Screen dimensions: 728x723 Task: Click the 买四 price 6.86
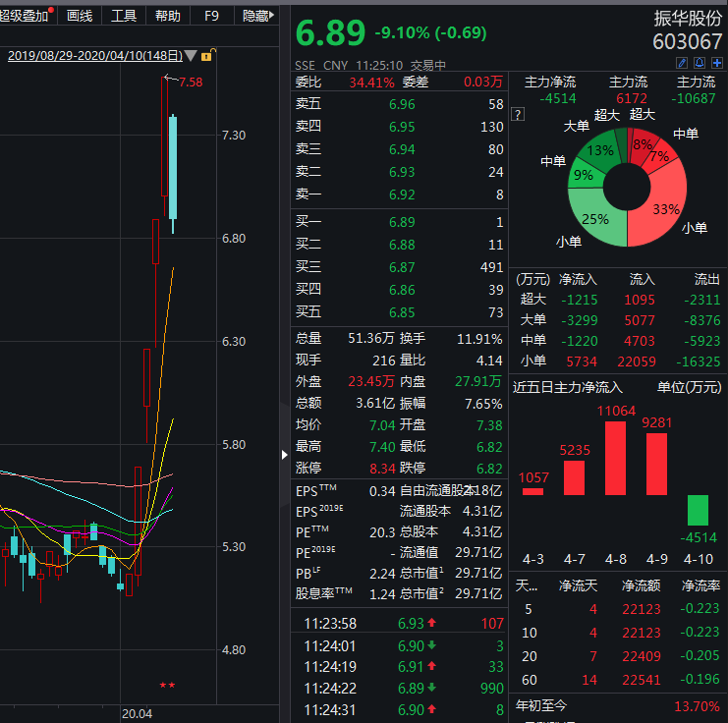(402, 290)
